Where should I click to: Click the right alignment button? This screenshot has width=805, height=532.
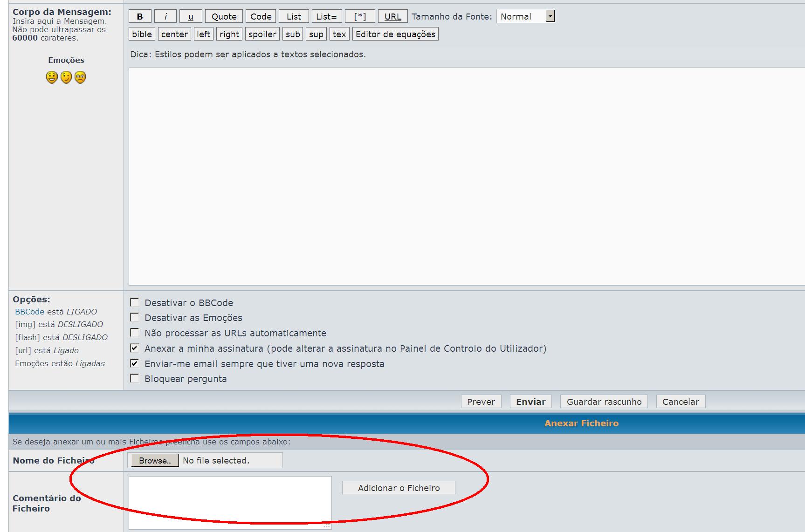(229, 34)
